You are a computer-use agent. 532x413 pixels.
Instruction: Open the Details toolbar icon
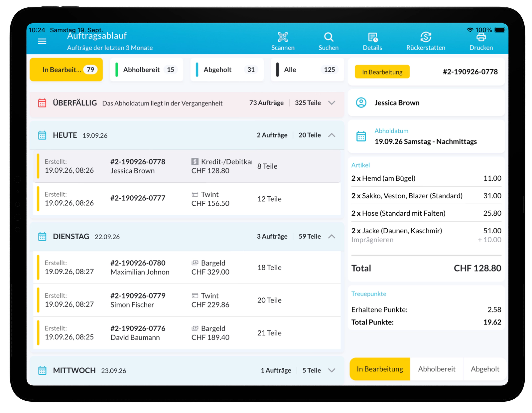[x=373, y=37]
